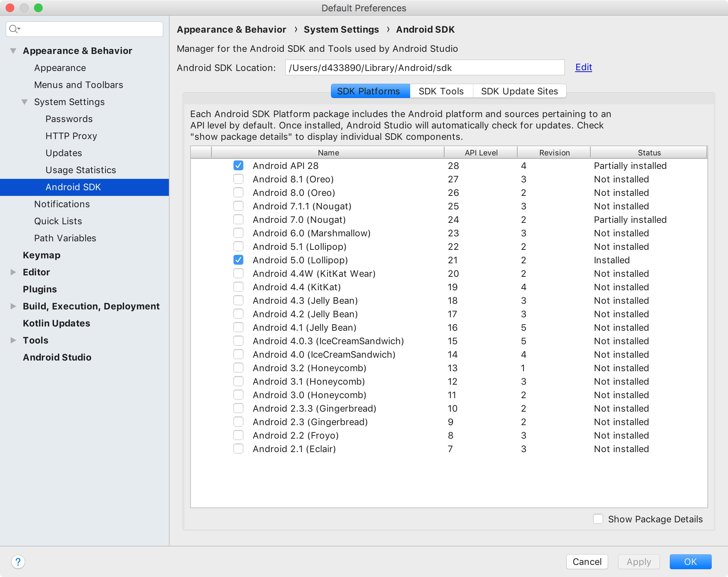Expand the Tools section

13,340
